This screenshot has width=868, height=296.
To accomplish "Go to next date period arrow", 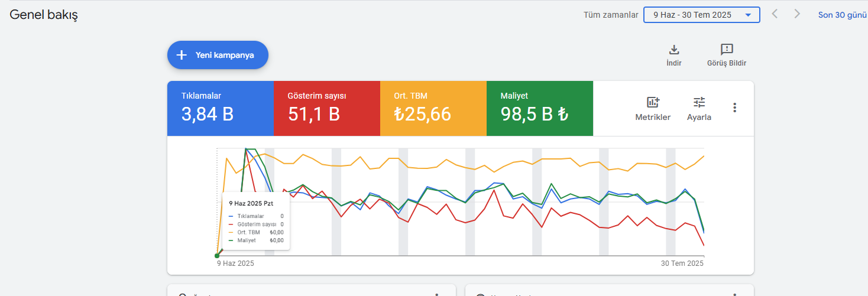I will point(797,14).
